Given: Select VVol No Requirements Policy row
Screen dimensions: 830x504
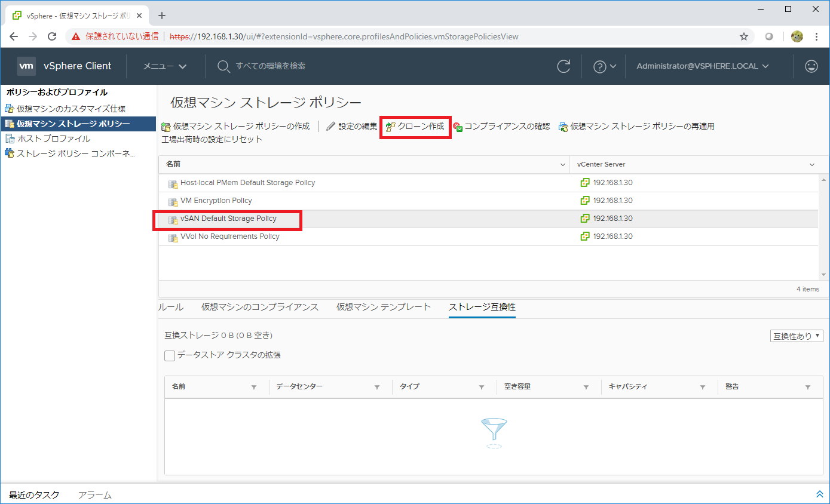Looking at the screenshot, I should click(x=488, y=236).
